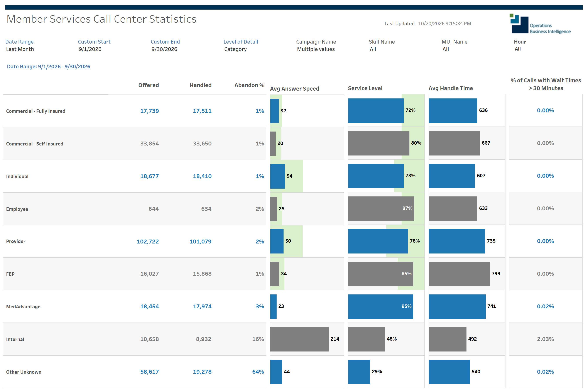
Task: Click the Individual Avg Answer Speed bar 54
Action: (277, 176)
